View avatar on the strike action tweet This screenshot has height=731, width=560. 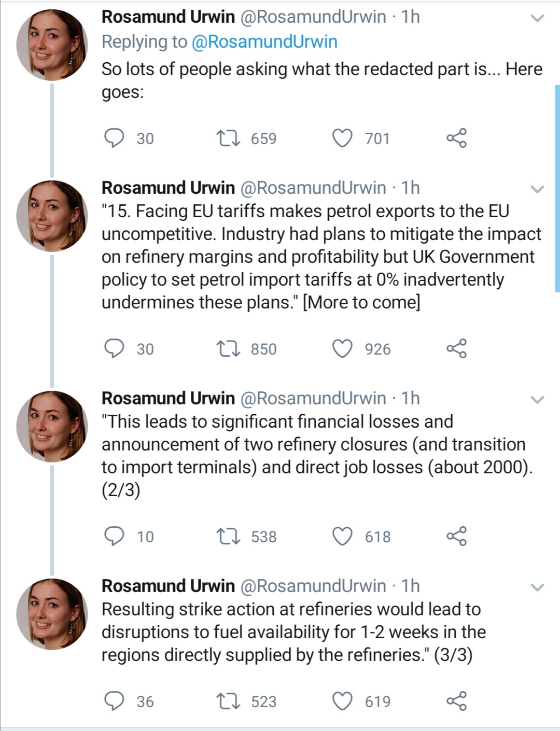(52, 614)
